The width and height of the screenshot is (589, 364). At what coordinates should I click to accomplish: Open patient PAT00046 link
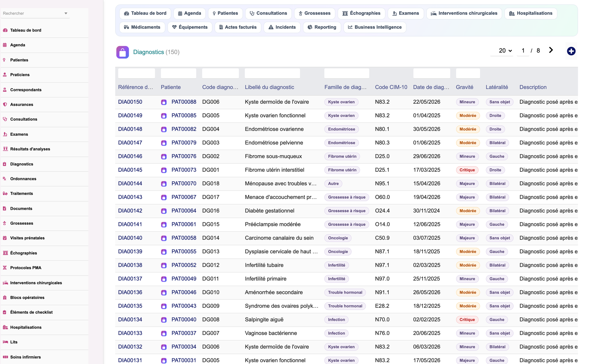184,292
